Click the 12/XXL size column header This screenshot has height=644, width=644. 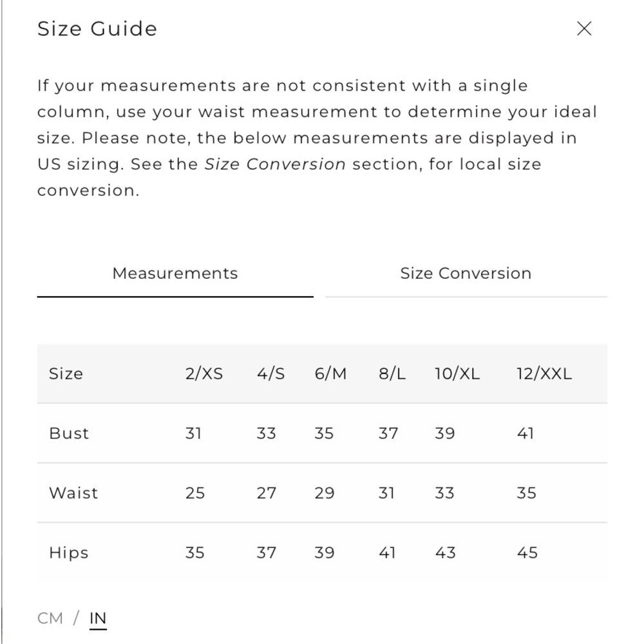point(544,374)
